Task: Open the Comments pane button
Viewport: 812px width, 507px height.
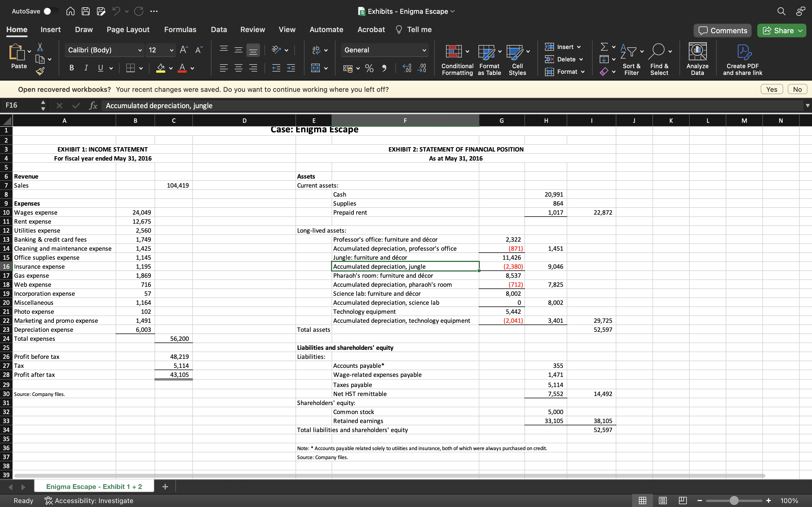Action: tap(722, 30)
